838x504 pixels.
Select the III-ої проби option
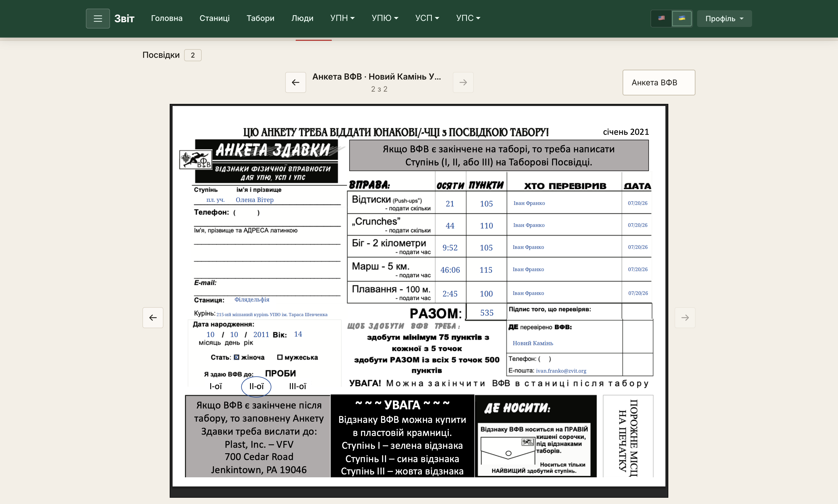point(297,386)
